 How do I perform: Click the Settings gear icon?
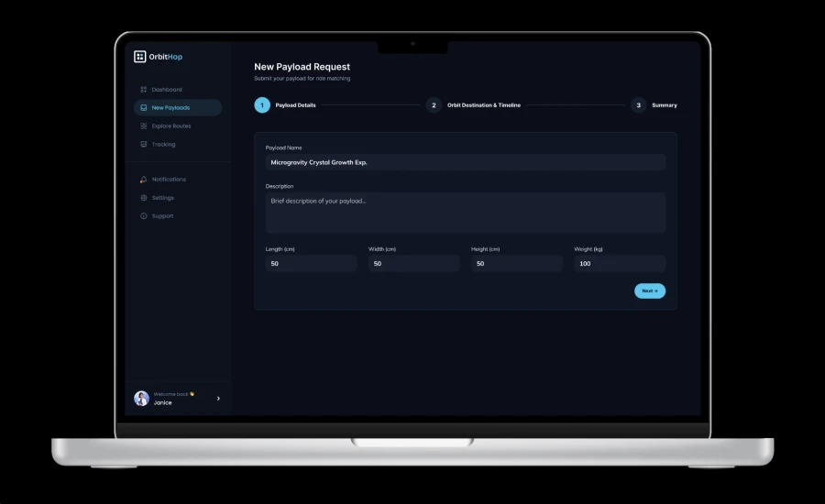click(x=144, y=198)
